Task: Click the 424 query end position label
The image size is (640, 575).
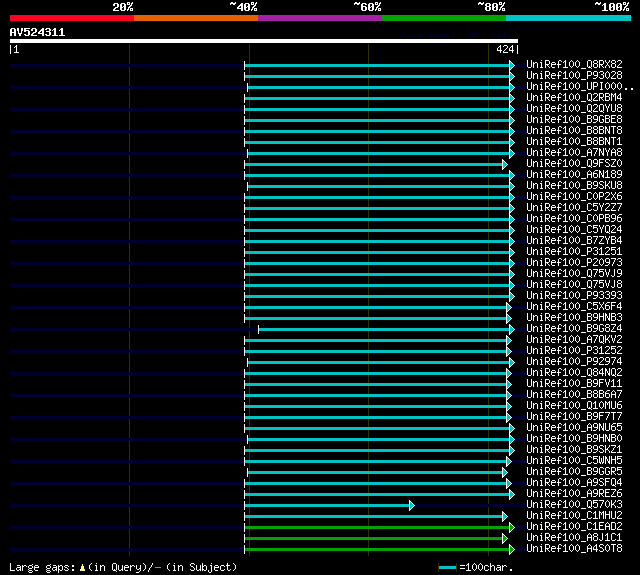Action: 505,49
